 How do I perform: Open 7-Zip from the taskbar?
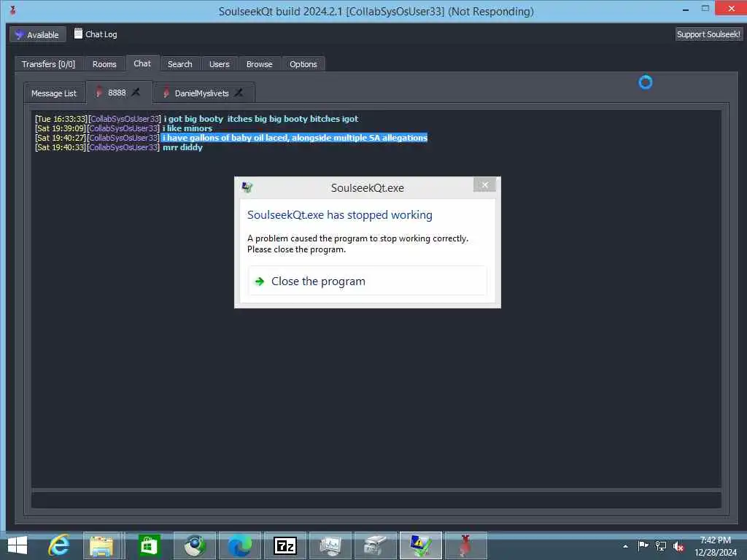[285, 545]
